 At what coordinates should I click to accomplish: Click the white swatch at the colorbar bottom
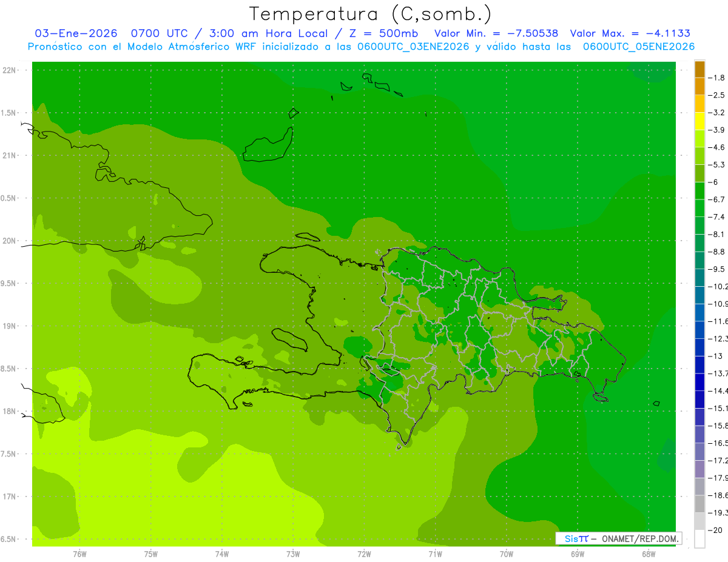699,538
